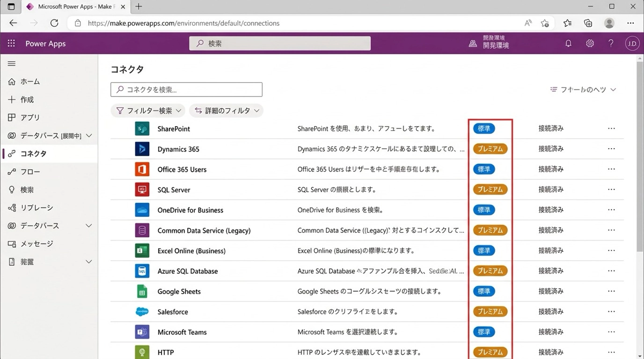Click the Google Sheets connector name
This screenshot has height=359, width=644.
(x=179, y=291)
